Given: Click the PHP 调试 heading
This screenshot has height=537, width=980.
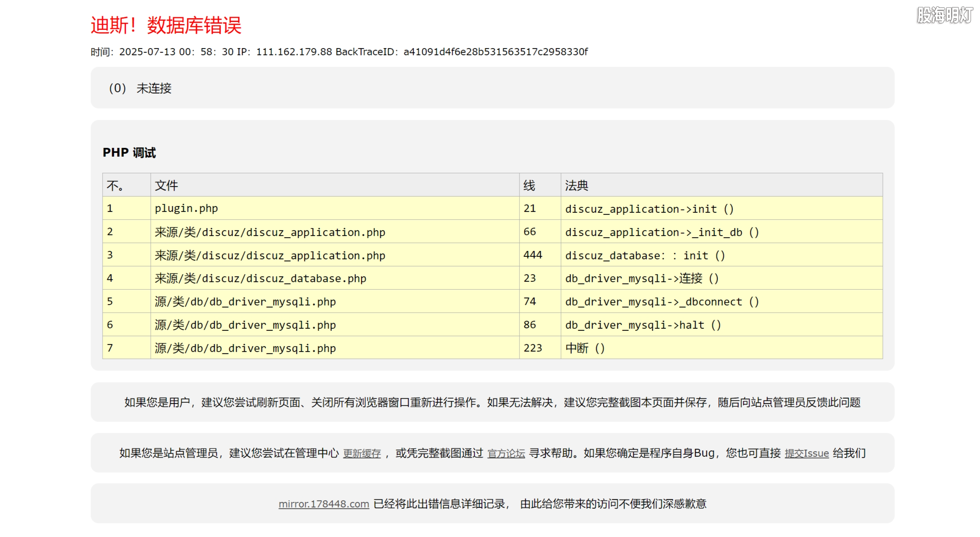Looking at the screenshot, I should 129,153.
